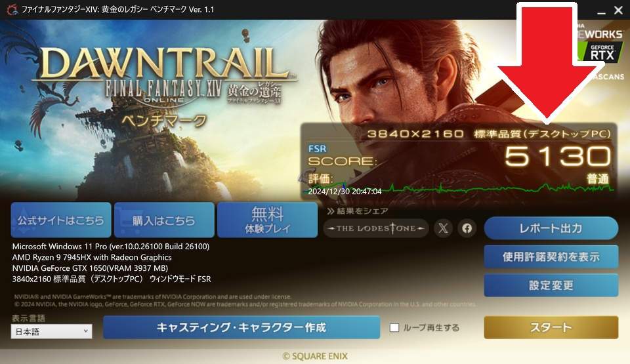Click 使用許諾契約を表示 license button
630x364 pixels.
[x=551, y=256]
